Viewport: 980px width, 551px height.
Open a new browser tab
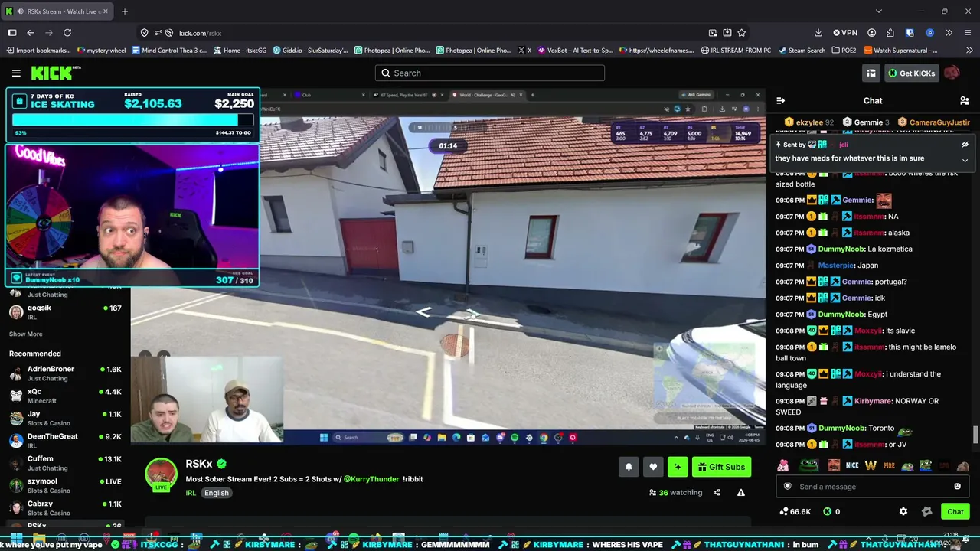click(x=125, y=11)
